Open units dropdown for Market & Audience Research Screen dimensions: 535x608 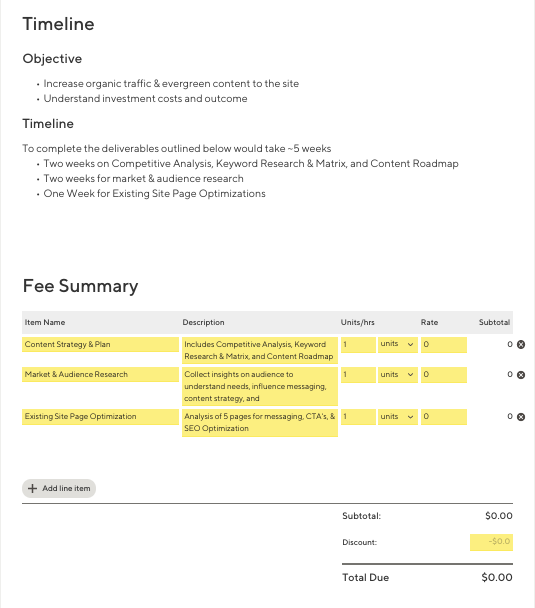click(x=398, y=375)
